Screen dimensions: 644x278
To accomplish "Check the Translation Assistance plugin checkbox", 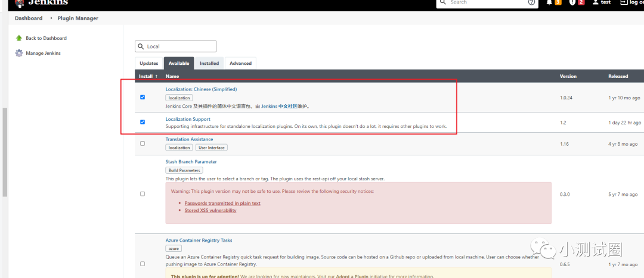I will pyautogui.click(x=143, y=143).
